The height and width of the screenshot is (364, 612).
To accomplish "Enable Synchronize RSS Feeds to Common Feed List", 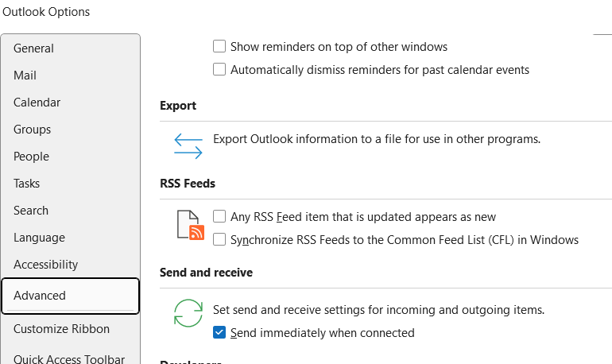I will coord(219,239).
